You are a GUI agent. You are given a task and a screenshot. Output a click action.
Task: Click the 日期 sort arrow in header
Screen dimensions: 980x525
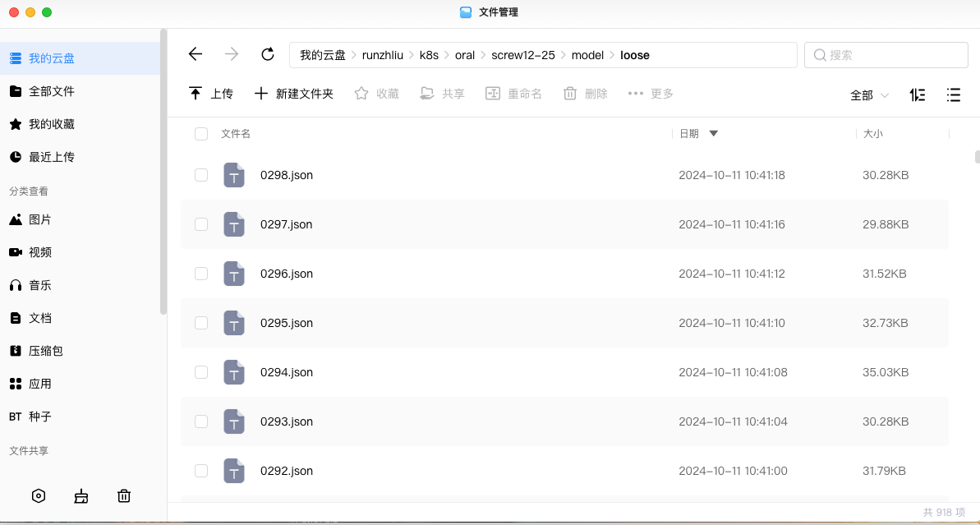[x=714, y=134]
